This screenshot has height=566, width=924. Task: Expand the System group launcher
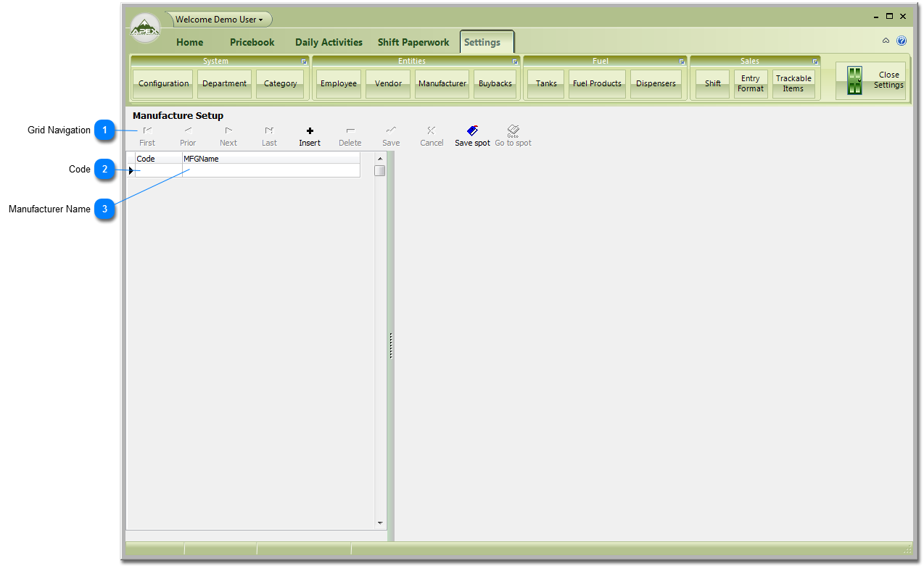click(x=305, y=62)
